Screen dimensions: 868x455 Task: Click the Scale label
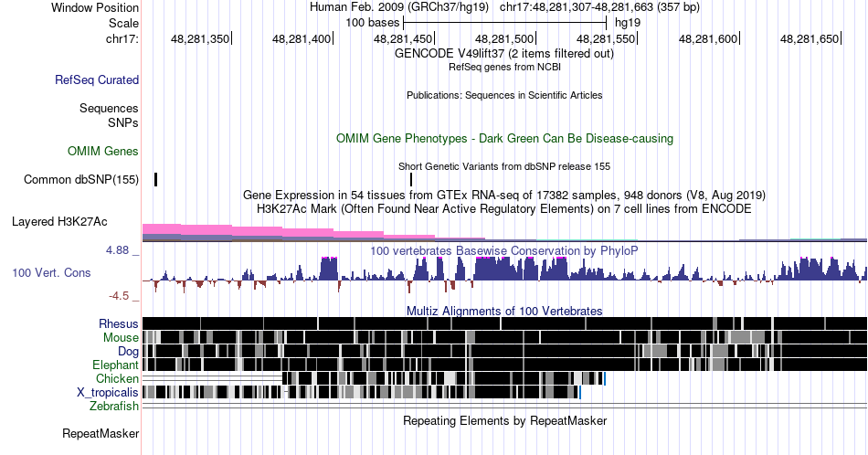click(x=124, y=23)
